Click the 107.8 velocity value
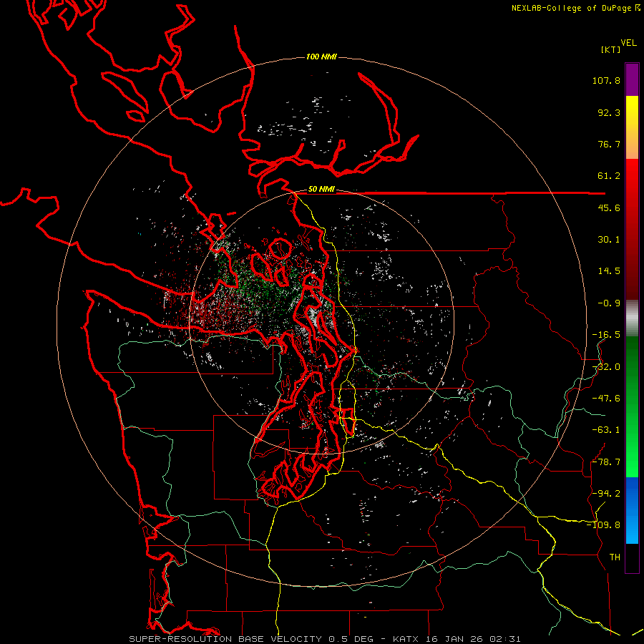Image resolution: width=644 pixels, height=644 pixels. 606,80
